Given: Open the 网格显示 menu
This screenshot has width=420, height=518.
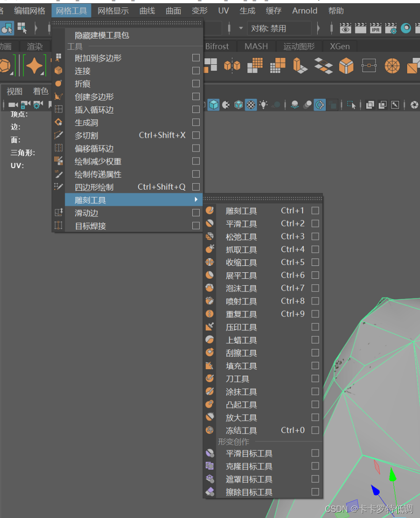Looking at the screenshot, I should (x=113, y=11).
